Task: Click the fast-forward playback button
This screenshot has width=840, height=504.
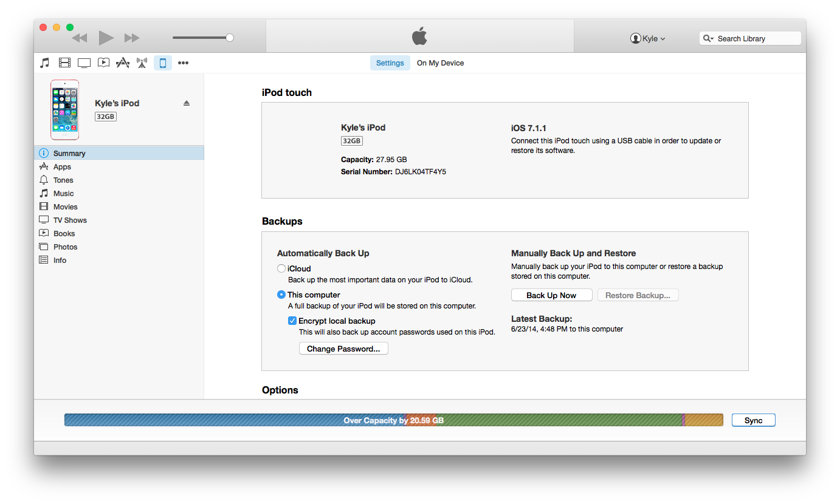Action: pos(132,38)
